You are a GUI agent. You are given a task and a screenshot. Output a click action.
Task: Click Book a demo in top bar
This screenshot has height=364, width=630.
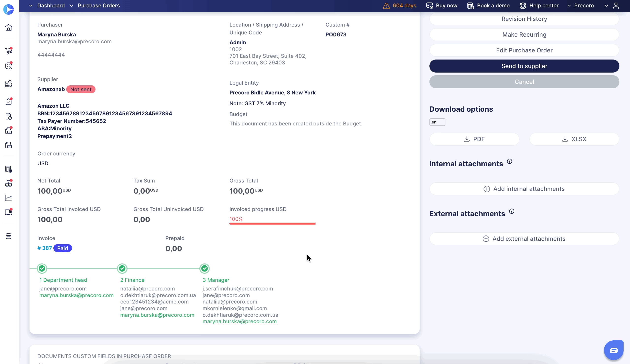coord(493,5)
